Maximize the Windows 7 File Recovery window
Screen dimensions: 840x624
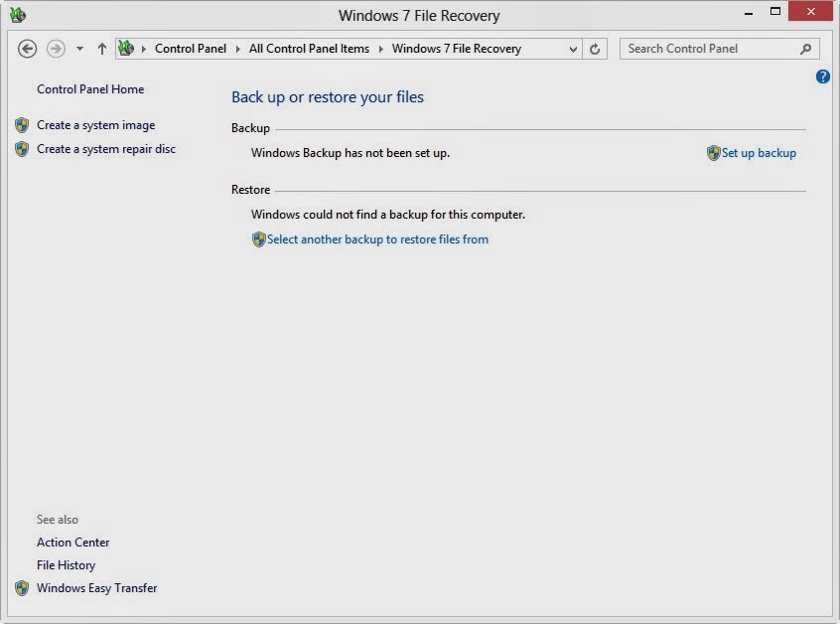click(775, 11)
